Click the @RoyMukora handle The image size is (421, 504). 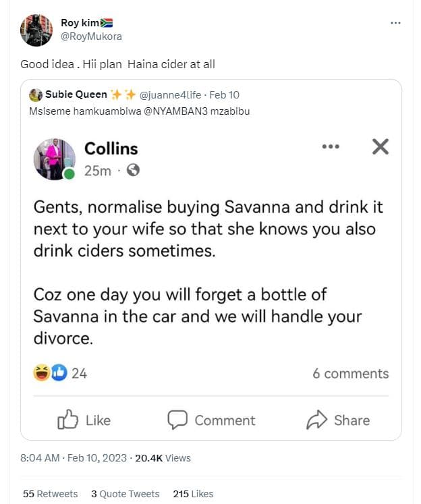[92, 36]
